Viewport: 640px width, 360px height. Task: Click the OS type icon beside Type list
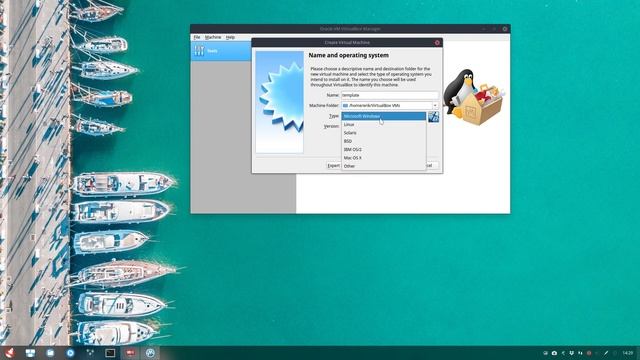pyautogui.click(x=433, y=117)
